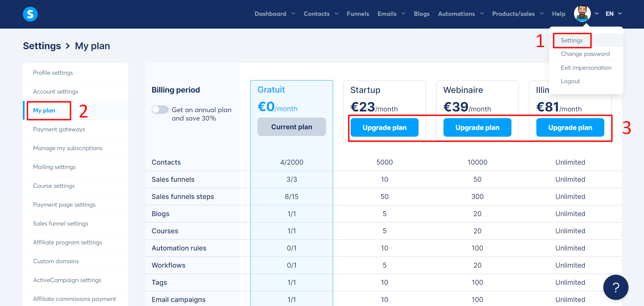The image size is (644, 306).
Task: Expand the Contacts dropdown
Action: coord(320,14)
